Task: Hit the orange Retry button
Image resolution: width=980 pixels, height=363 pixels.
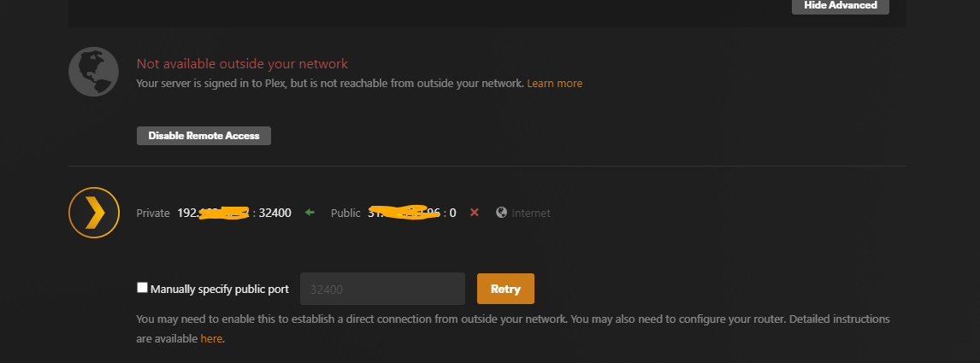Action: pos(505,289)
